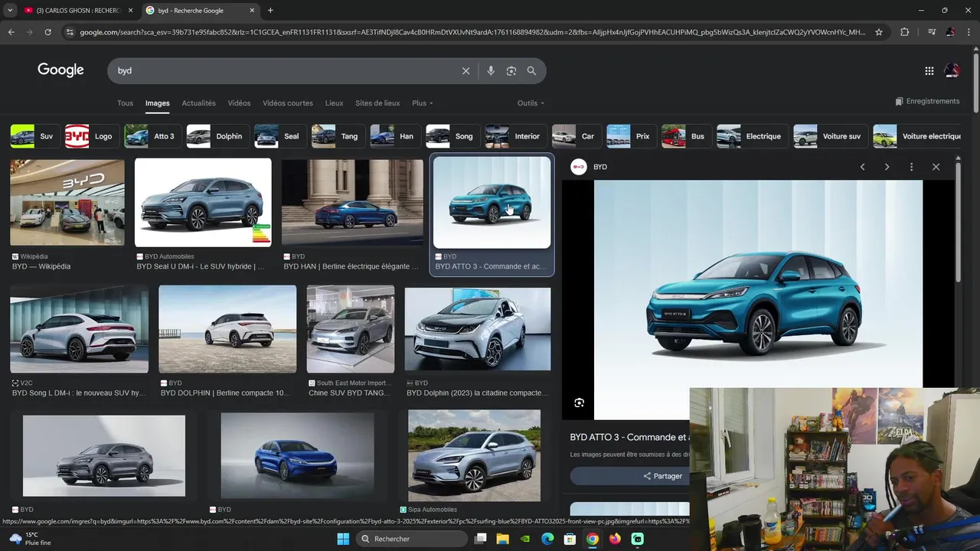Filter images by the Logo chip
The height and width of the screenshot is (551, 980).
click(x=90, y=136)
